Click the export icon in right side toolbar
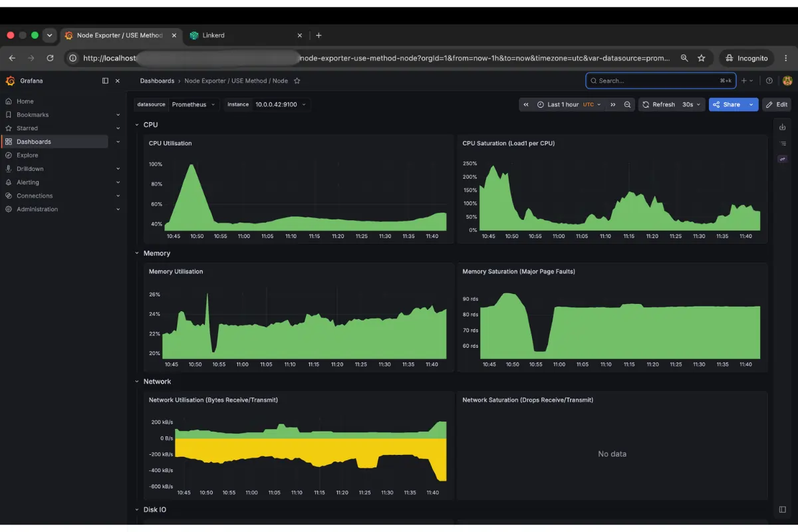This screenshot has height=532, width=798. coord(783,127)
